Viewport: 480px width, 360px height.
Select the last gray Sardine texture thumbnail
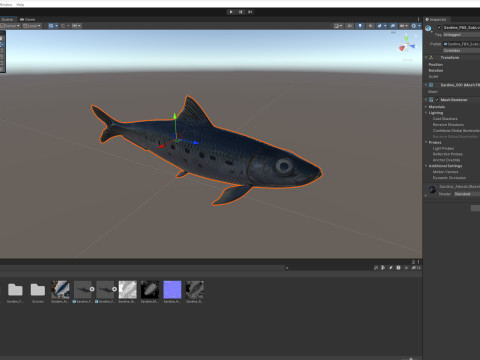195,289
